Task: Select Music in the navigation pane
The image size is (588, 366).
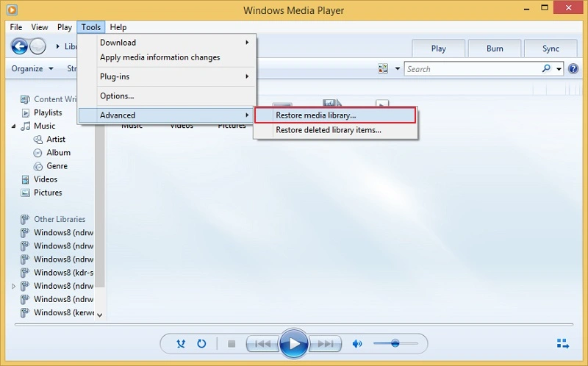Action: tap(44, 126)
